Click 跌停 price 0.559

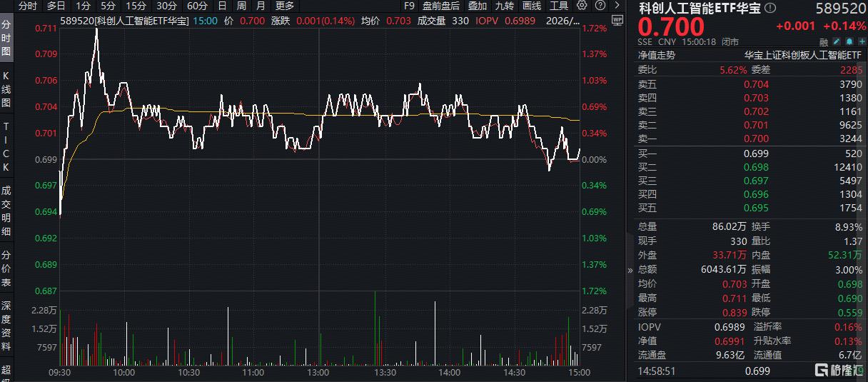850,312
